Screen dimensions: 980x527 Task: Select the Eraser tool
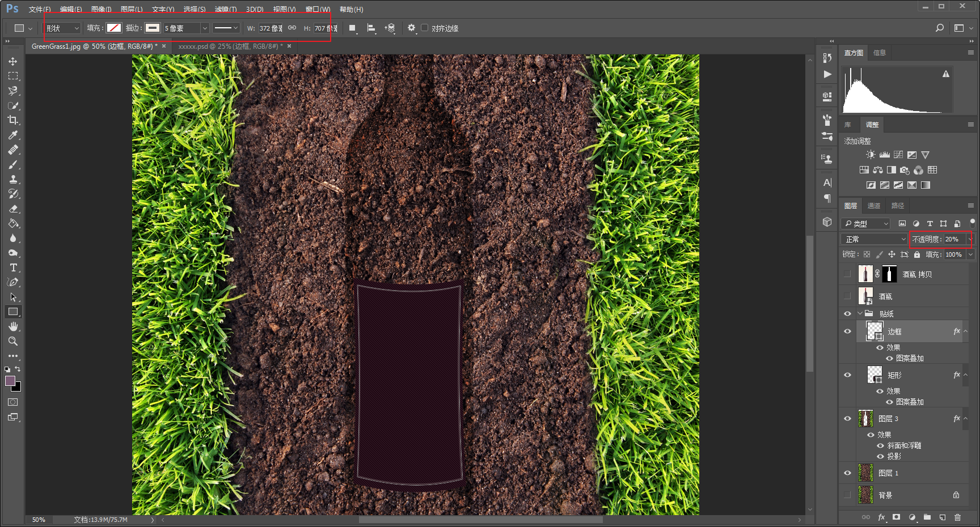(13, 209)
